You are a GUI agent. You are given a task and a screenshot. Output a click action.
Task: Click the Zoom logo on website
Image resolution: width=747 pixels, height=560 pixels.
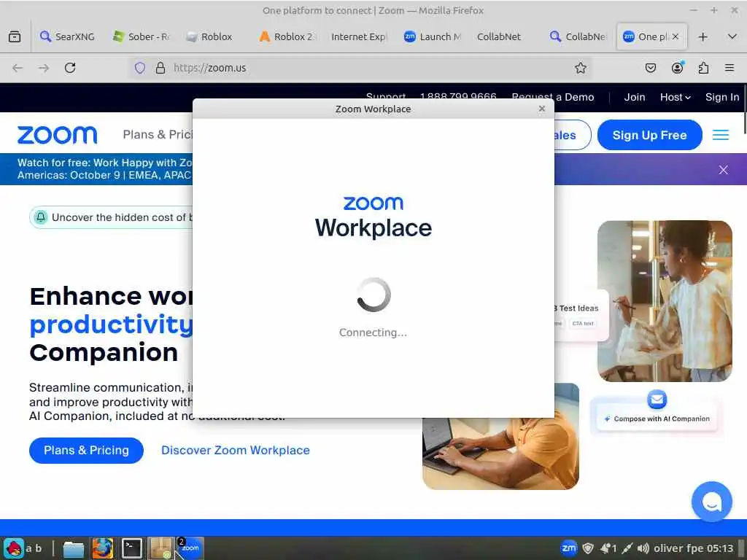pos(57,135)
